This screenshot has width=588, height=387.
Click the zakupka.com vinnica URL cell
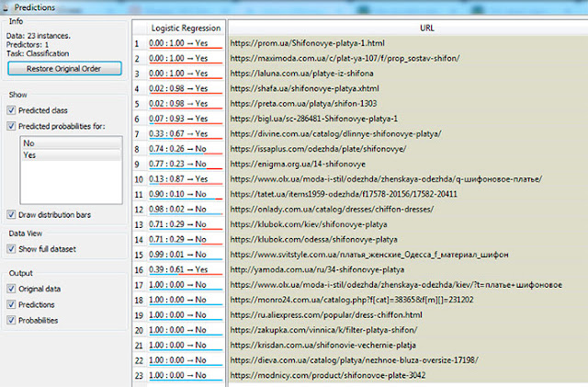click(x=408, y=330)
